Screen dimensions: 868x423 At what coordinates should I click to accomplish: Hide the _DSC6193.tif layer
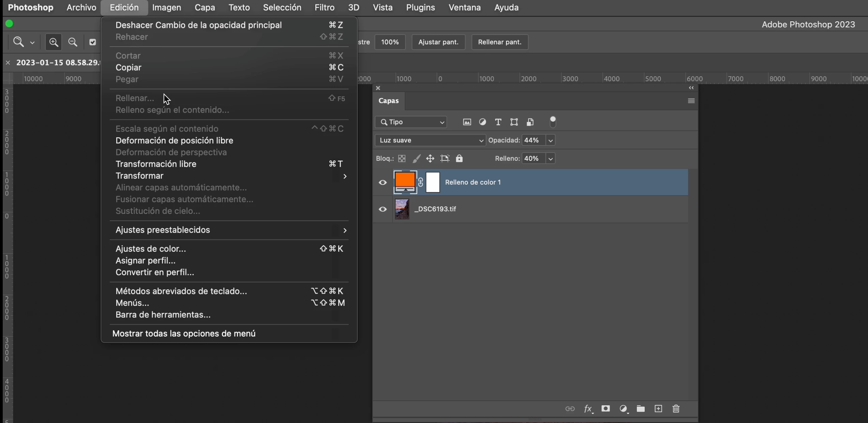[383, 209]
